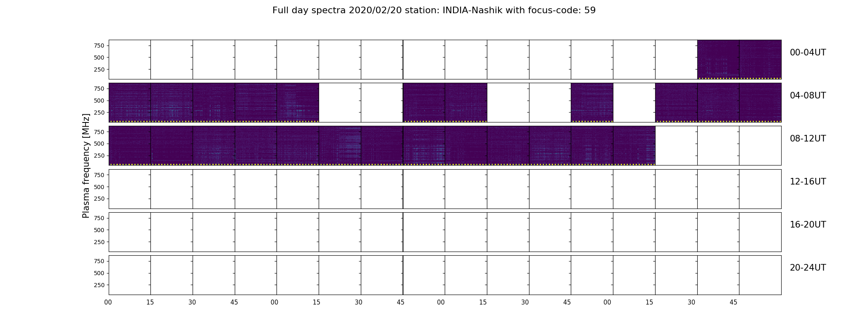Click the '750' tick in 08-12UT row
Screen dimensions: 868x331
point(99,132)
